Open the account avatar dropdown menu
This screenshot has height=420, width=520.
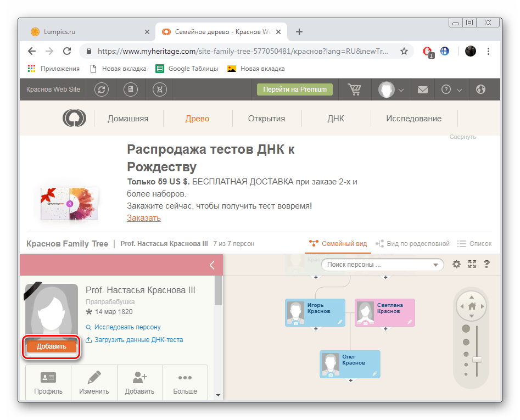click(391, 89)
